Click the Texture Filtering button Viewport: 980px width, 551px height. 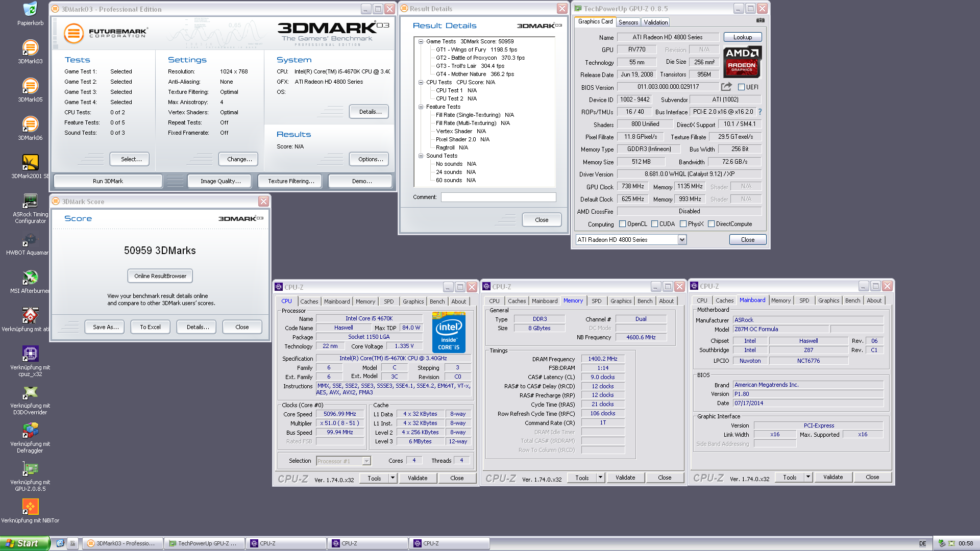[x=291, y=181]
